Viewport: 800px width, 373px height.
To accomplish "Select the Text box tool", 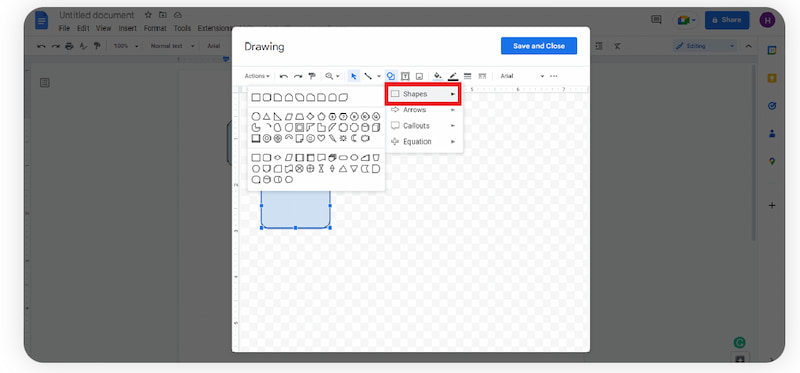I will (405, 76).
